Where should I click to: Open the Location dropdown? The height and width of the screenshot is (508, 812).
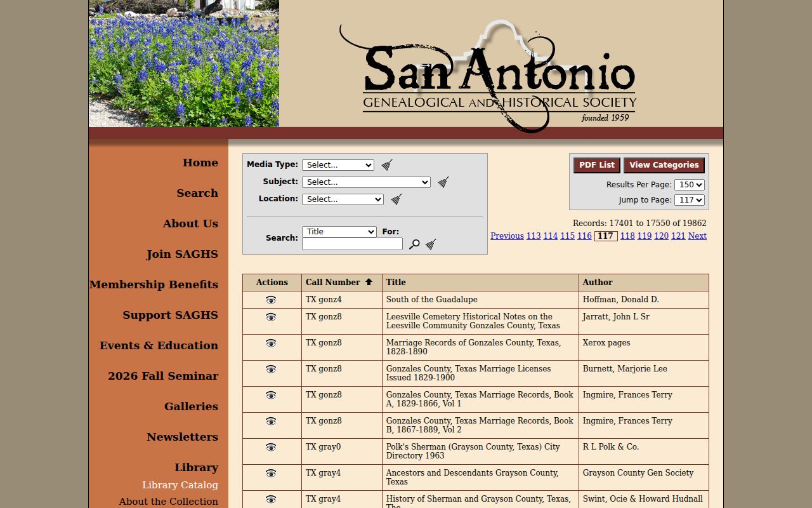[343, 199]
